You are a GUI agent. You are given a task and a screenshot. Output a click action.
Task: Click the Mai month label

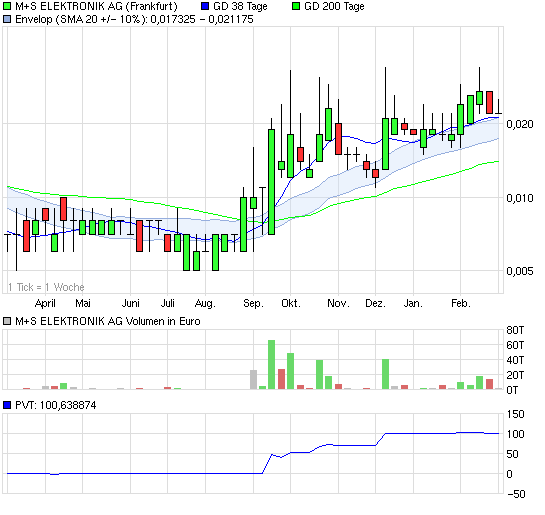click(x=83, y=303)
